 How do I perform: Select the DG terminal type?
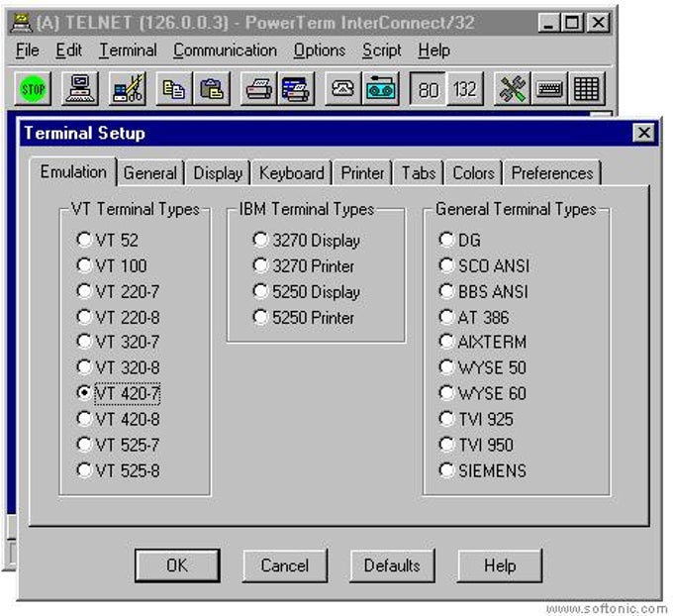click(446, 240)
